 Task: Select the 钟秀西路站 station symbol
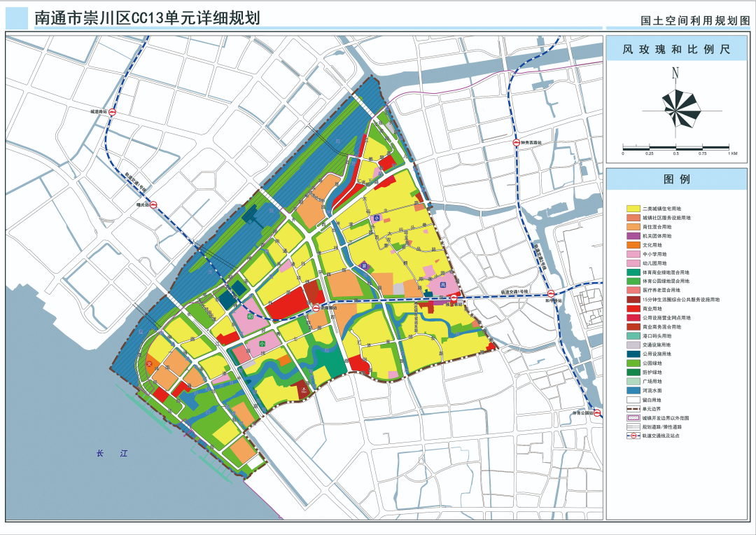point(514,143)
